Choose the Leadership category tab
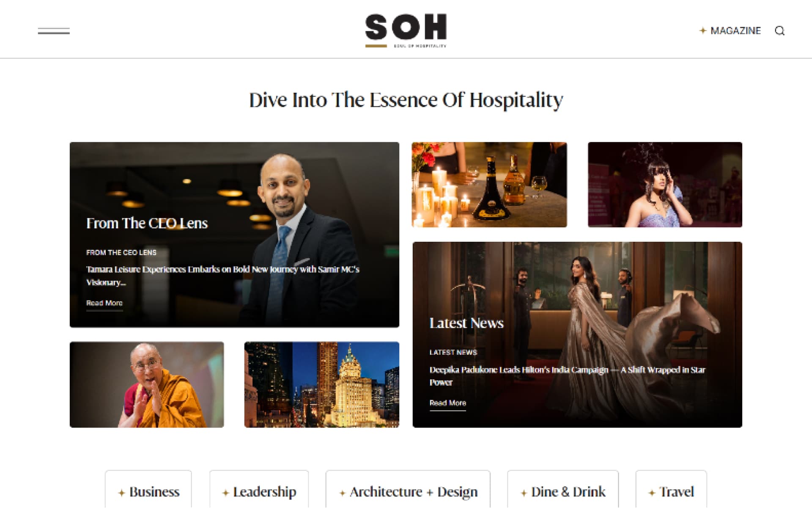 [259, 491]
